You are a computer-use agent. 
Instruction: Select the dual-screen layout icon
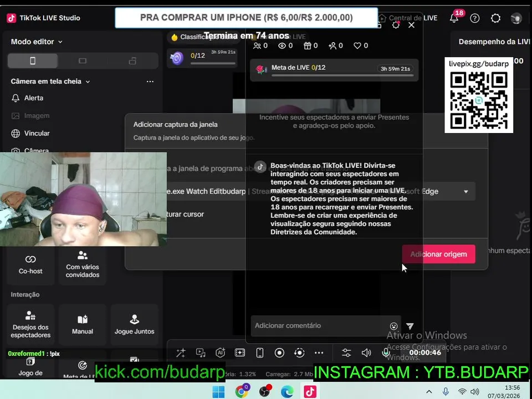[132, 61]
